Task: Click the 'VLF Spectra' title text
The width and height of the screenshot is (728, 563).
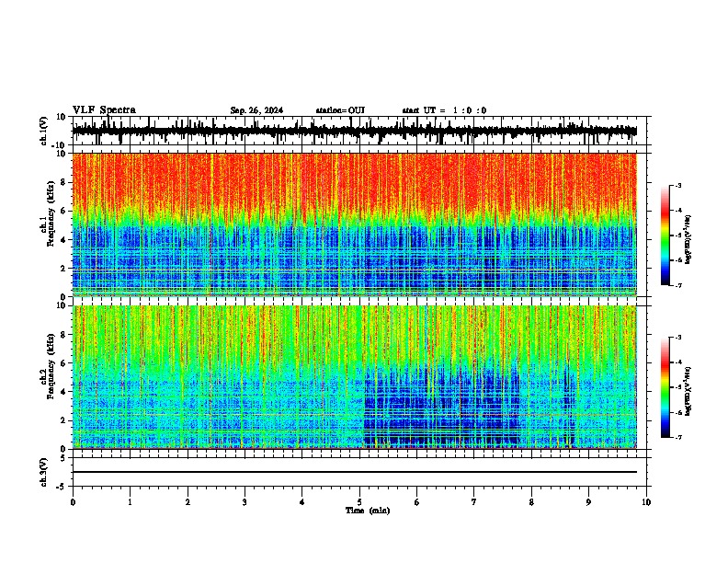Action: pyautogui.click(x=104, y=110)
